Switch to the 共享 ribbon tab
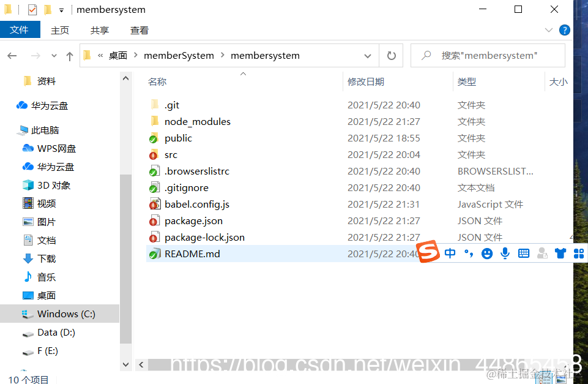This screenshot has width=588, height=384. 99,31
